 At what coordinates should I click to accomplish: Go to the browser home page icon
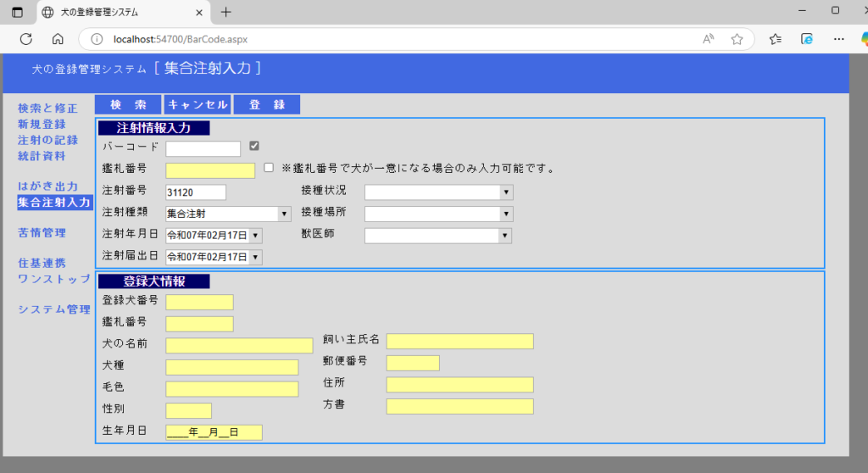58,39
